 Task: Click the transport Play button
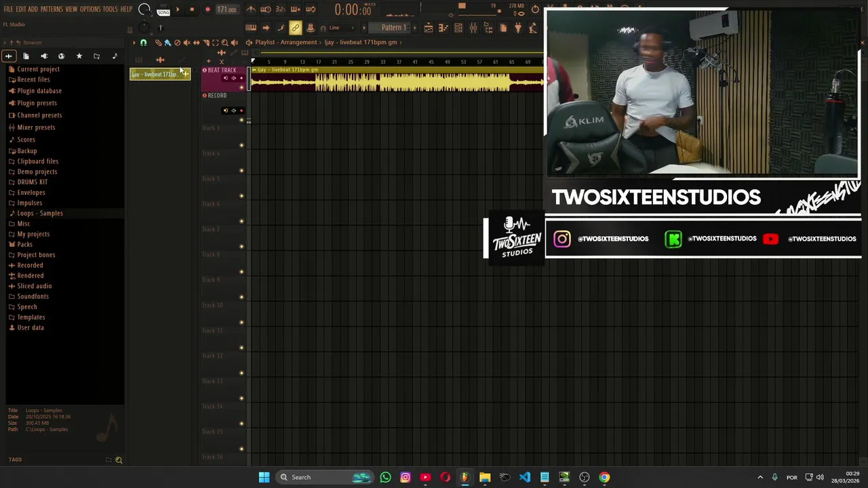pyautogui.click(x=178, y=9)
